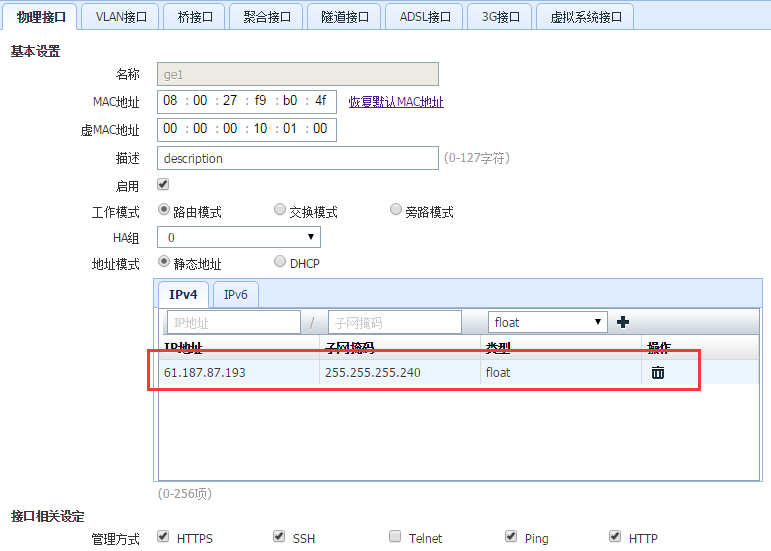771x551 pixels.
Task: Click the IP地址 column header
Action: 239,348
